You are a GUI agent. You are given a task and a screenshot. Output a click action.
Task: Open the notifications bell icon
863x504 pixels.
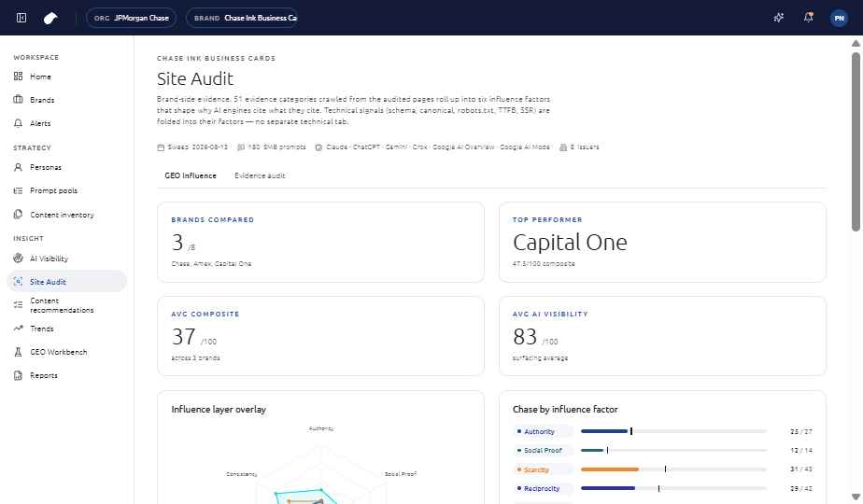(809, 18)
